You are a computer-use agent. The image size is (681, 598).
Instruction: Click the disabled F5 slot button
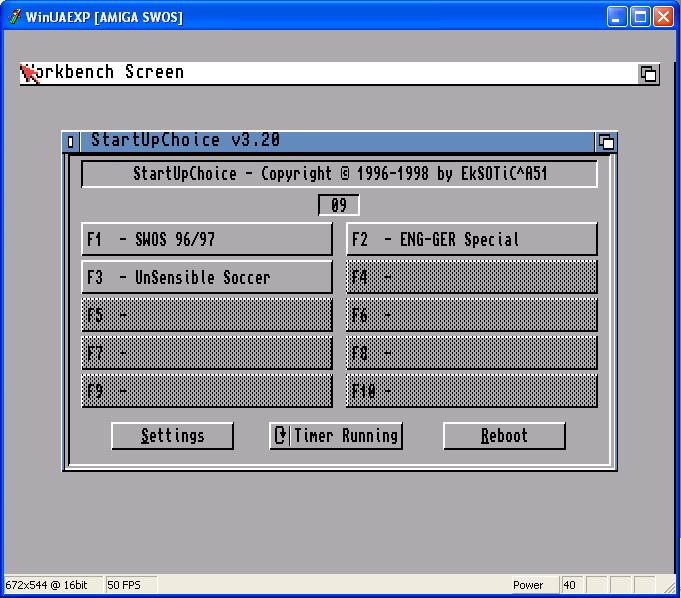[207, 314]
